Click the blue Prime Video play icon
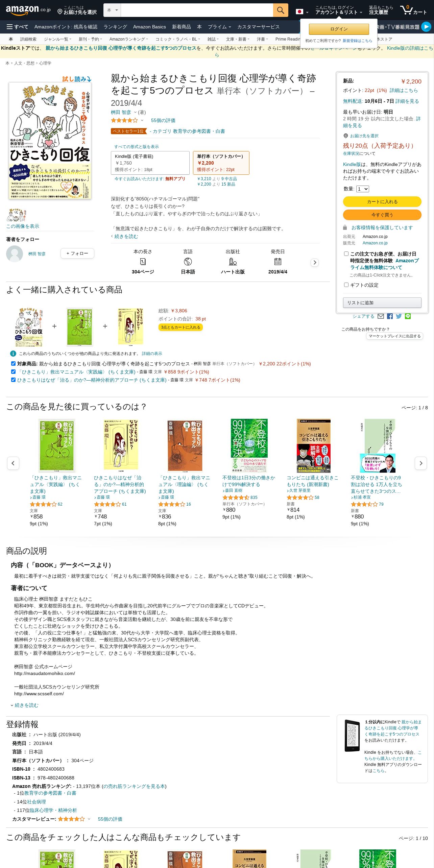This screenshot has height=868, width=434. [x=426, y=27]
